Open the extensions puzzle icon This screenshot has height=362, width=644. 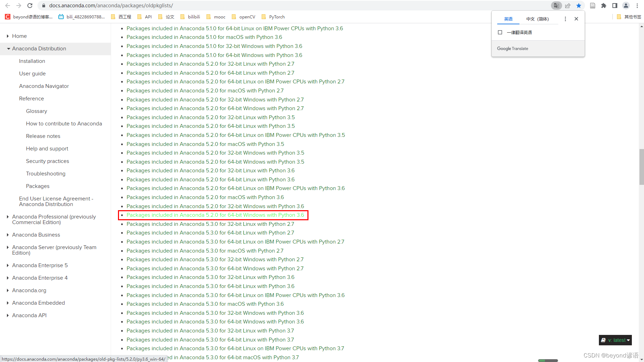click(604, 6)
